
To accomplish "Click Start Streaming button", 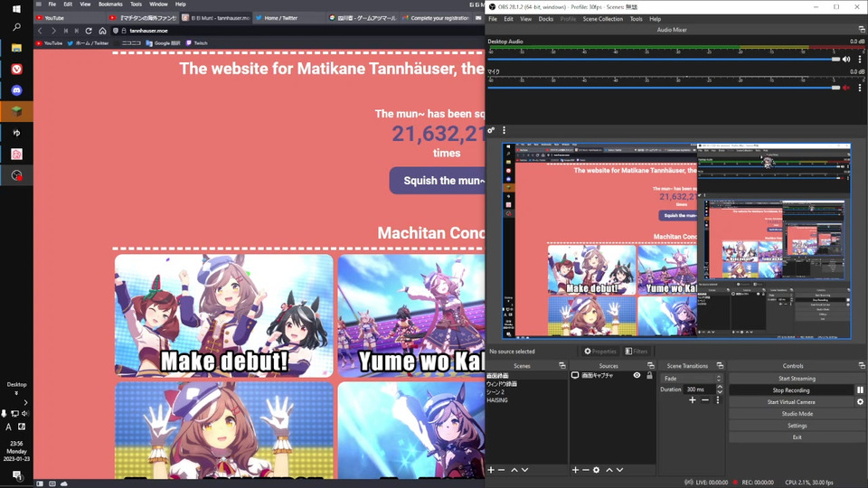I will (x=797, y=379).
